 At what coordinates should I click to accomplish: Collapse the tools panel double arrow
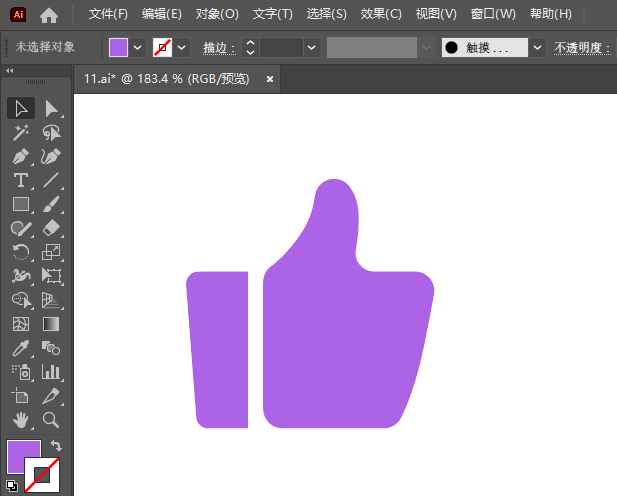(10, 70)
